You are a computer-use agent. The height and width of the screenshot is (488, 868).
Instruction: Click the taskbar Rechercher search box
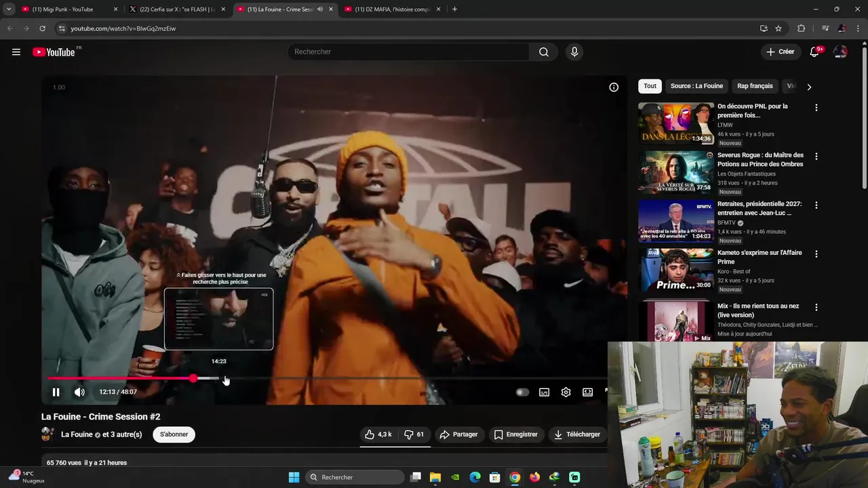(354, 477)
